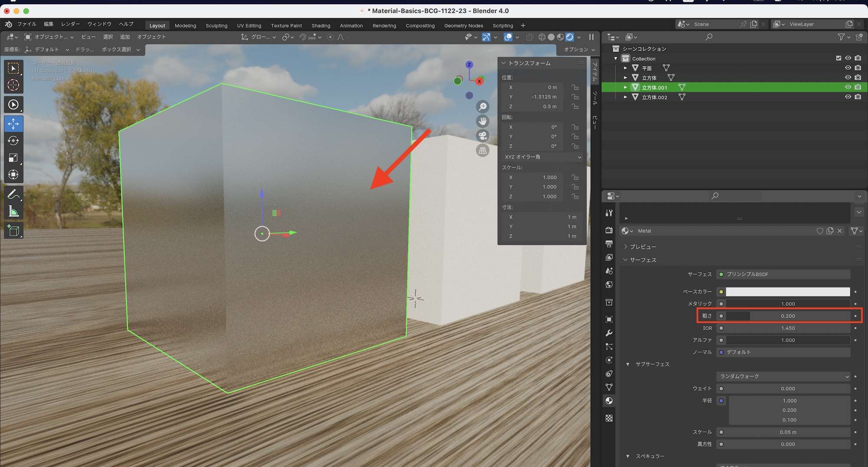This screenshot has height=467, width=868.
Task: Select the Scale tool icon
Action: pyautogui.click(x=13, y=158)
